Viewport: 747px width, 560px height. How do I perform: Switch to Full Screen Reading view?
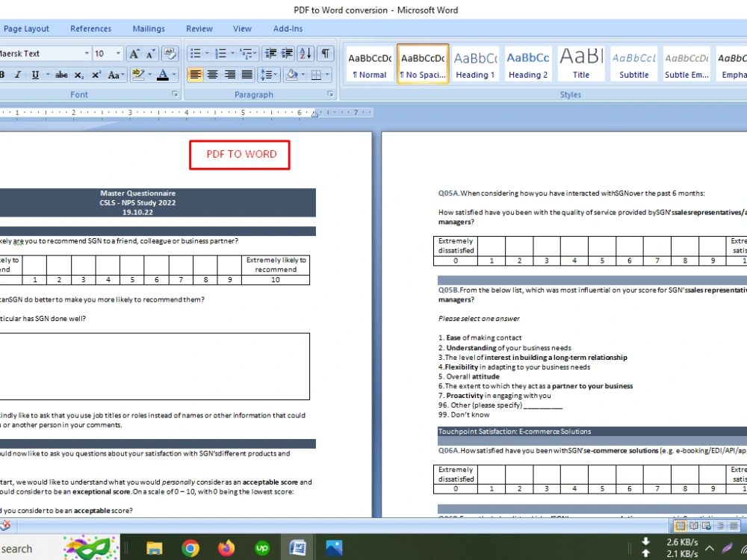tap(694, 526)
